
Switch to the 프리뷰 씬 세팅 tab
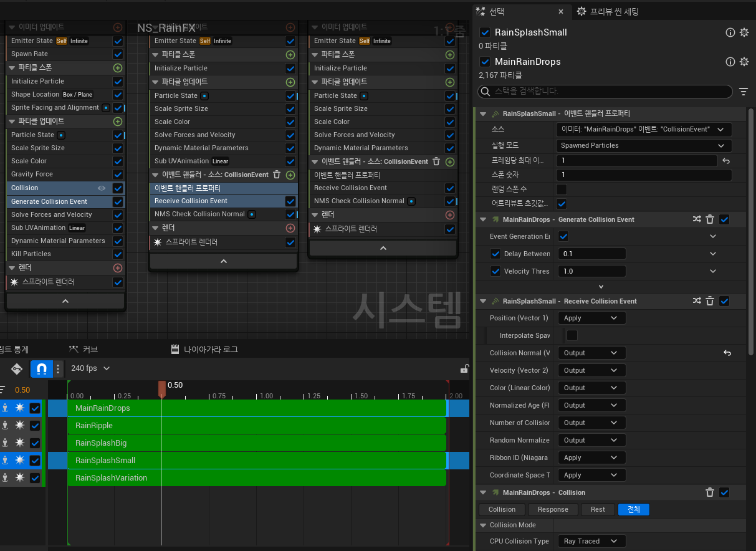click(608, 11)
